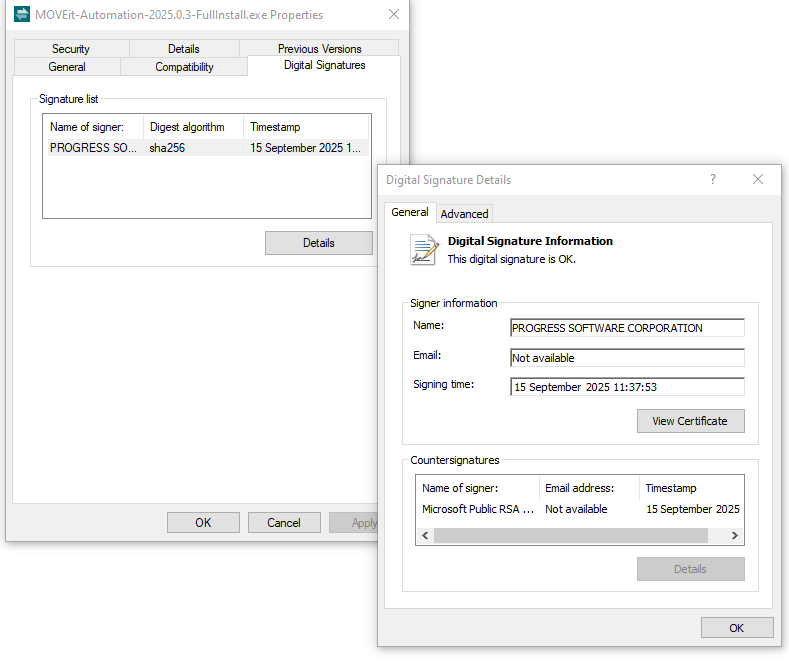Click the MOVEit installer title bar icon
The height and width of the screenshot is (665, 789).
point(22,14)
